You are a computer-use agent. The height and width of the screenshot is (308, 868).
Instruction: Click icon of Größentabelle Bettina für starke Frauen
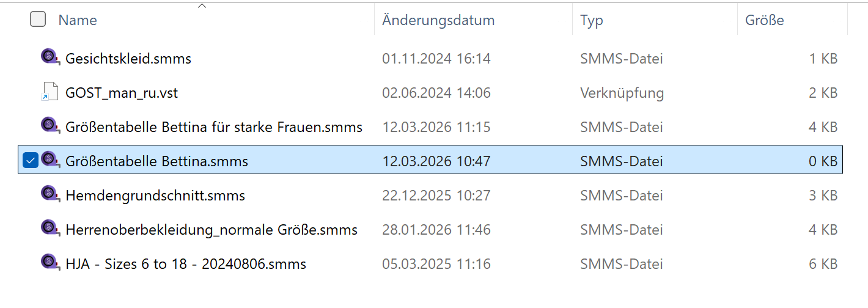50,126
